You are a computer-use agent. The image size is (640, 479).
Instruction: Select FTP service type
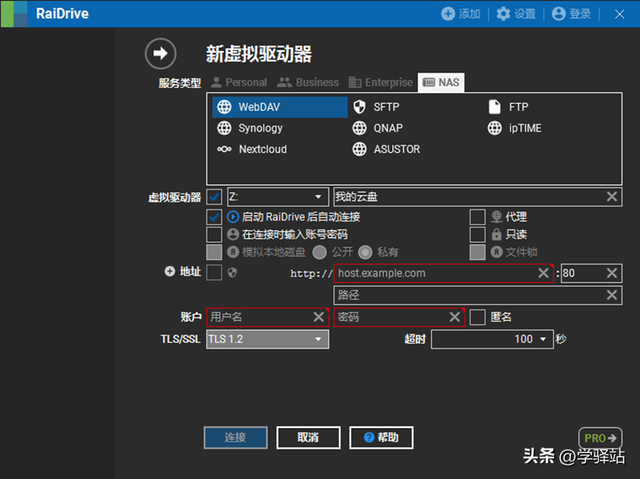508,107
